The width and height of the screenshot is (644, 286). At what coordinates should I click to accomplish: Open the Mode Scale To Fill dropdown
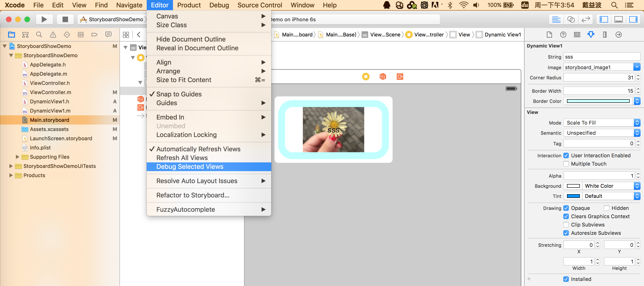point(602,123)
